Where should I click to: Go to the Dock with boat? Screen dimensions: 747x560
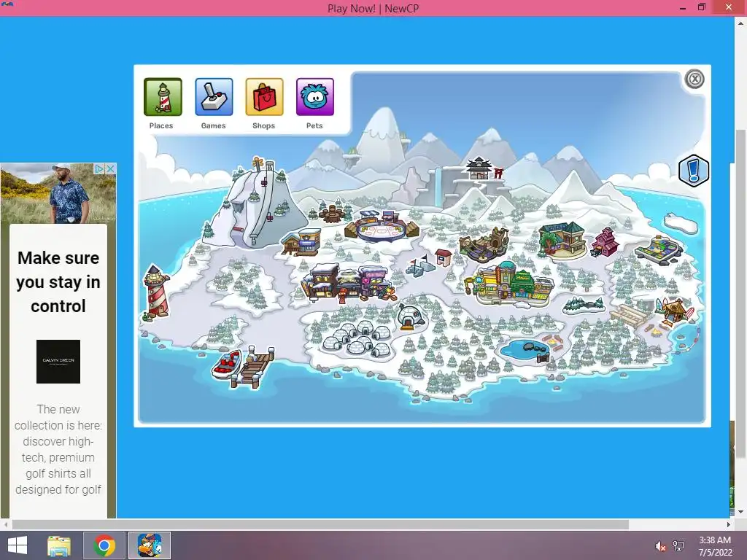(x=244, y=367)
